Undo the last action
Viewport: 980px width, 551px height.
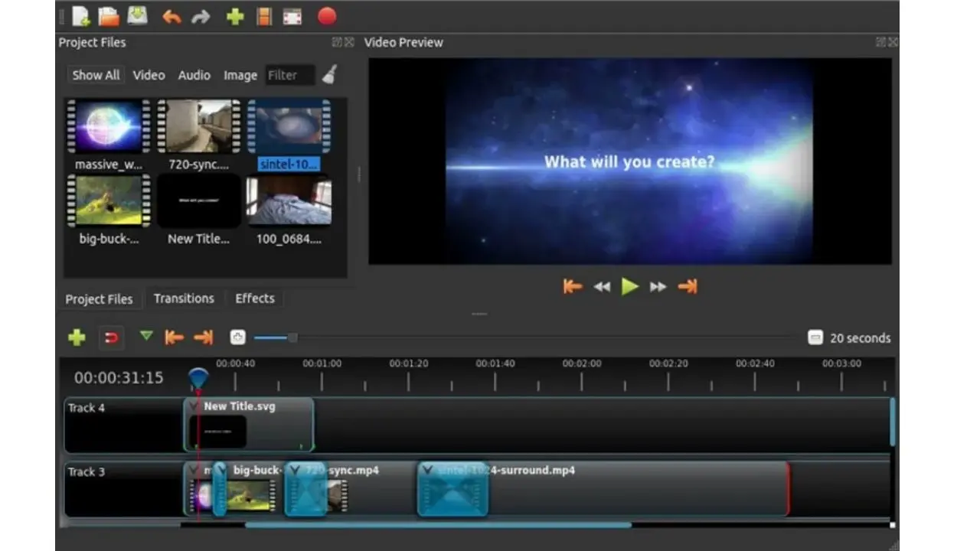point(171,16)
